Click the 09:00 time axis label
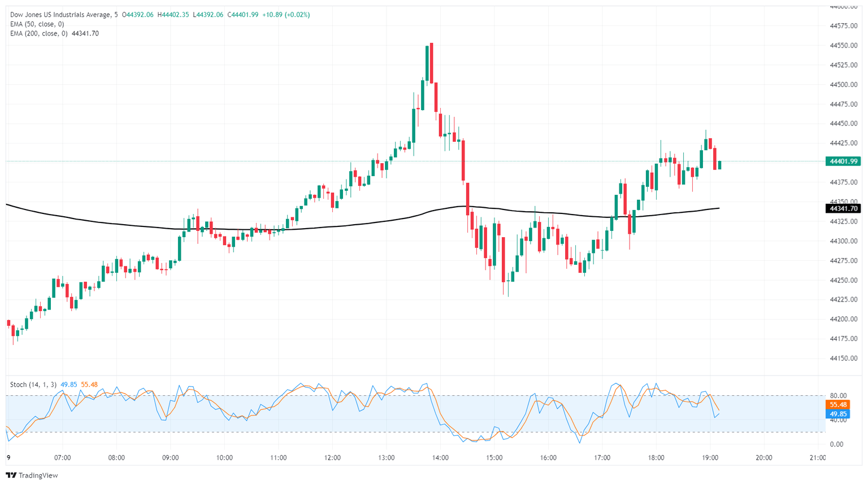Screen dimensions: 868x485 [x=170, y=458]
